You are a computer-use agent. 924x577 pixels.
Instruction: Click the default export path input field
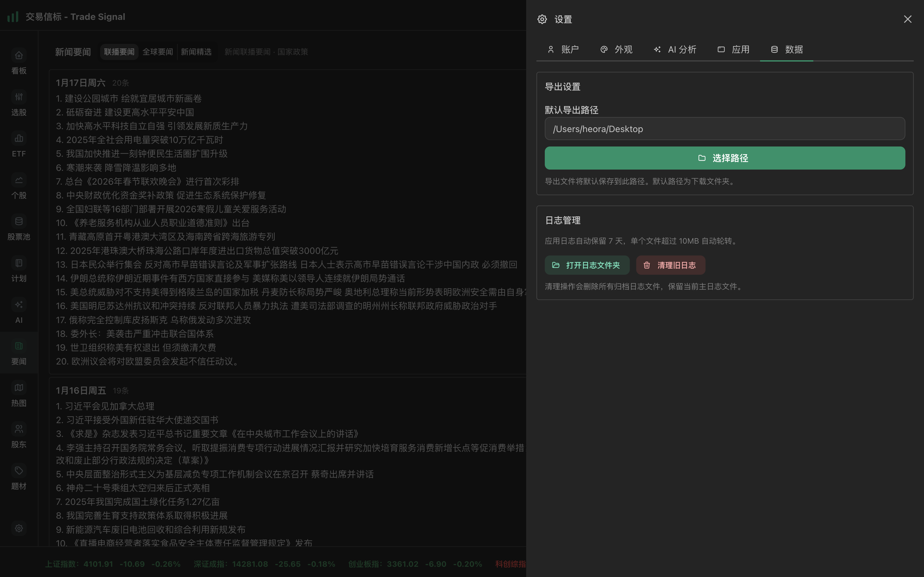point(724,129)
